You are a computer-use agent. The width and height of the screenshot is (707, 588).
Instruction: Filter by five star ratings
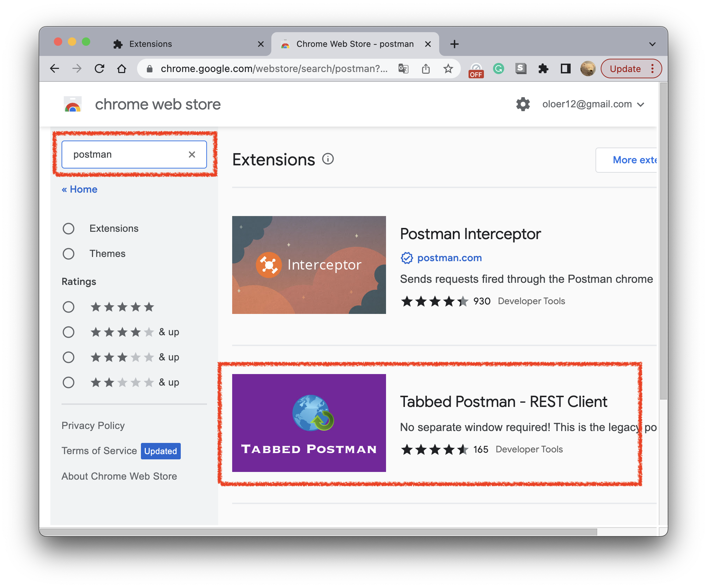click(69, 307)
